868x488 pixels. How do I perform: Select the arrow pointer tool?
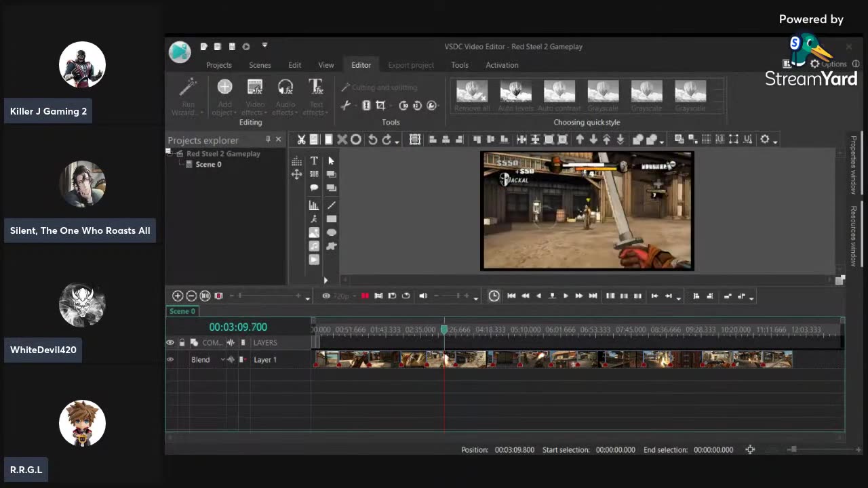coord(331,161)
